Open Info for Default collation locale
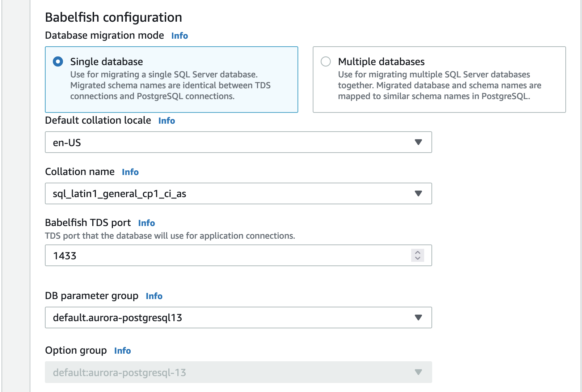 (x=166, y=121)
